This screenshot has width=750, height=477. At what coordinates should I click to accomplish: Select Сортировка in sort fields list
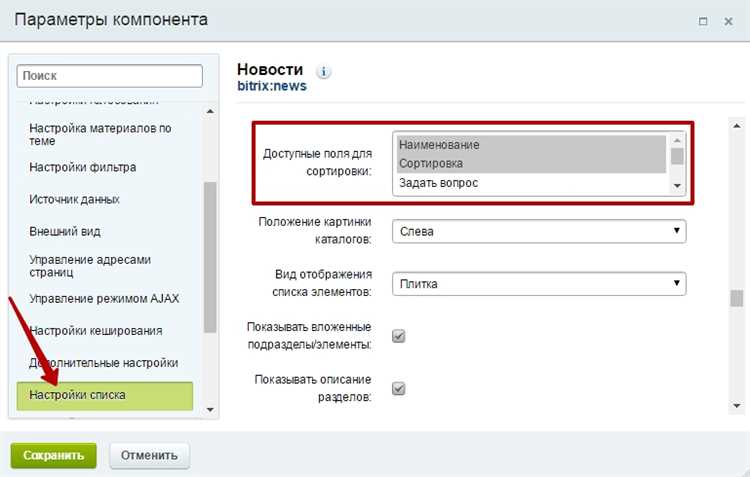531,164
